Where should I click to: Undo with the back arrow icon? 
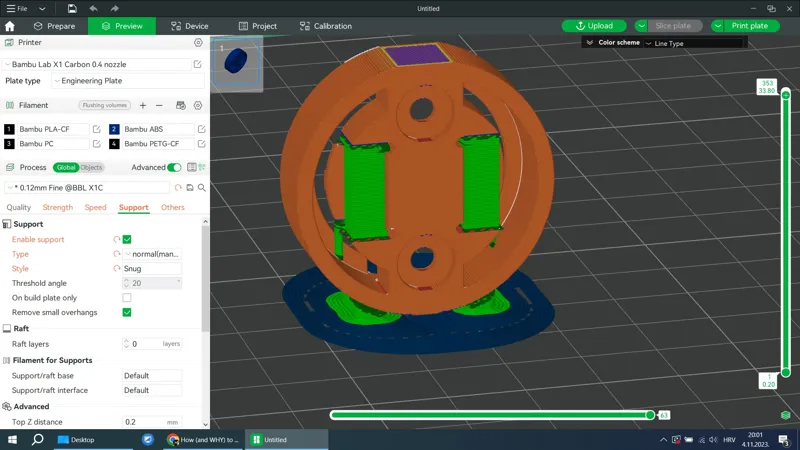pyautogui.click(x=93, y=8)
